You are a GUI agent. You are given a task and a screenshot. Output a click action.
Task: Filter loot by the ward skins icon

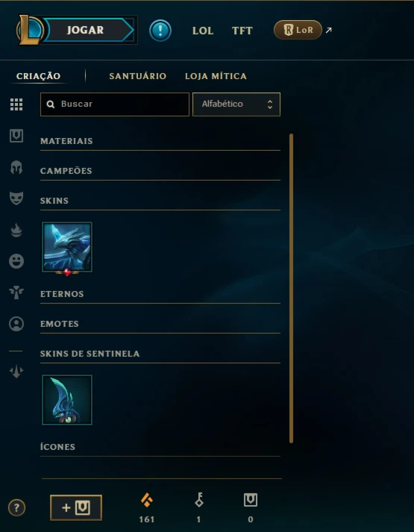(x=16, y=292)
